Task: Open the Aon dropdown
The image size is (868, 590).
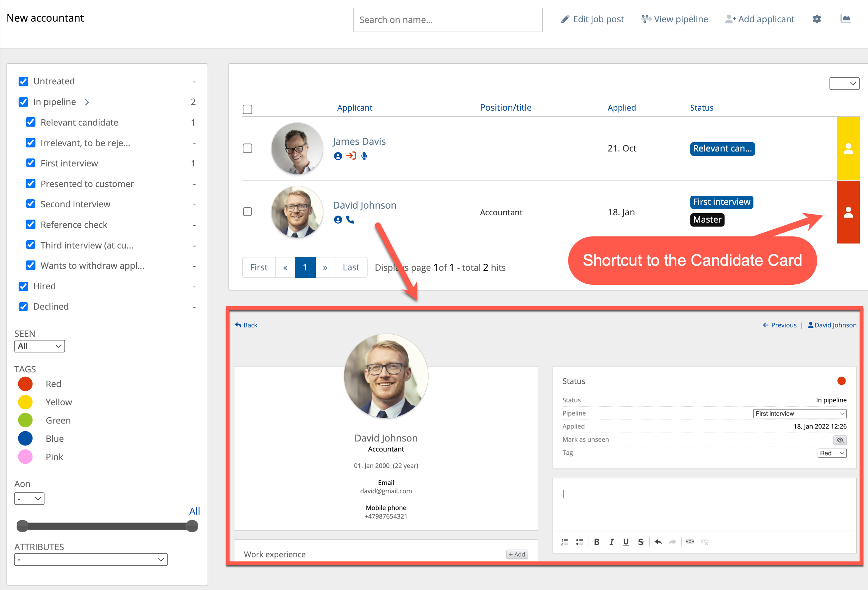Action: tap(29, 498)
